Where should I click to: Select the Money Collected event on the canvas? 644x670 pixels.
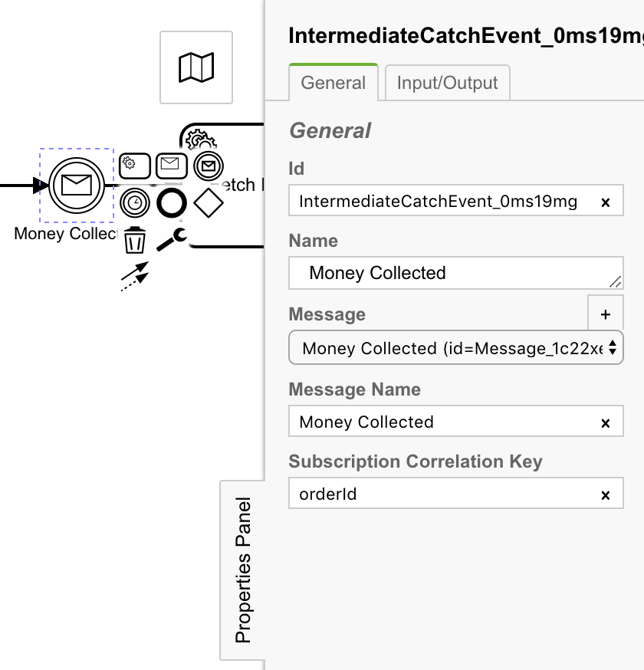pyautogui.click(x=76, y=186)
